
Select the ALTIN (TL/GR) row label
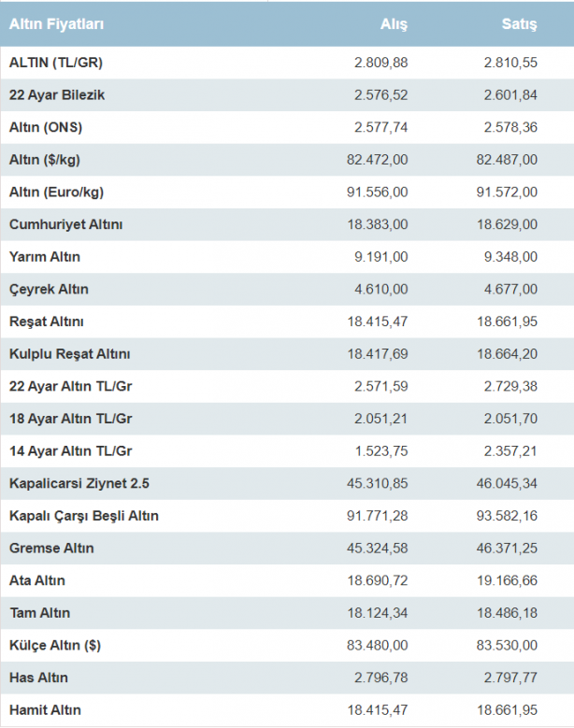point(55,63)
